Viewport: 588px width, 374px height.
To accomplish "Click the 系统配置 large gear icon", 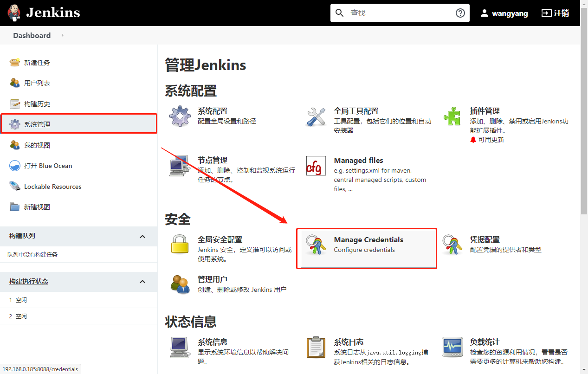I will click(x=180, y=116).
